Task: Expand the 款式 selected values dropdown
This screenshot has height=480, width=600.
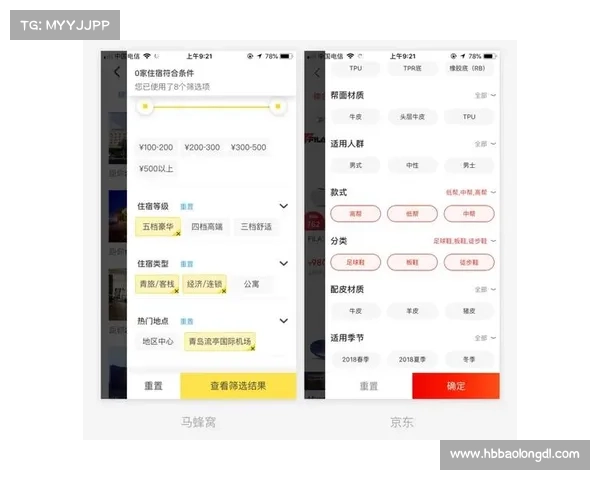Action: point(471,192)
